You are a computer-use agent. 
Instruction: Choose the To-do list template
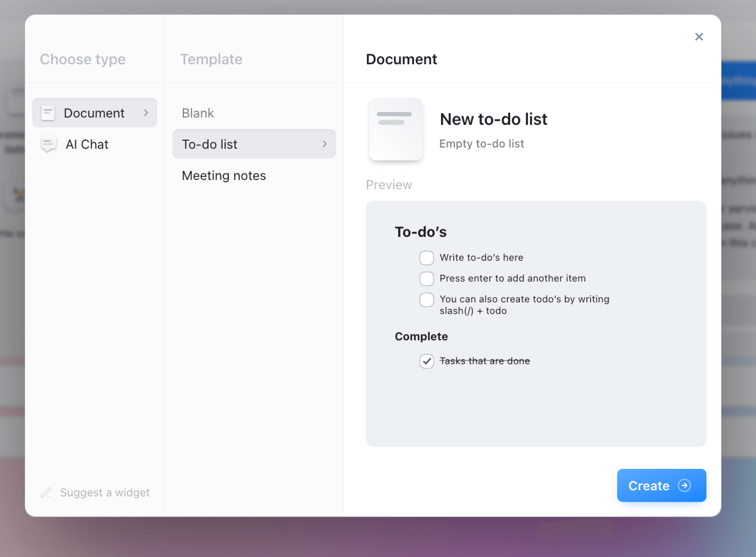(254, 144)
